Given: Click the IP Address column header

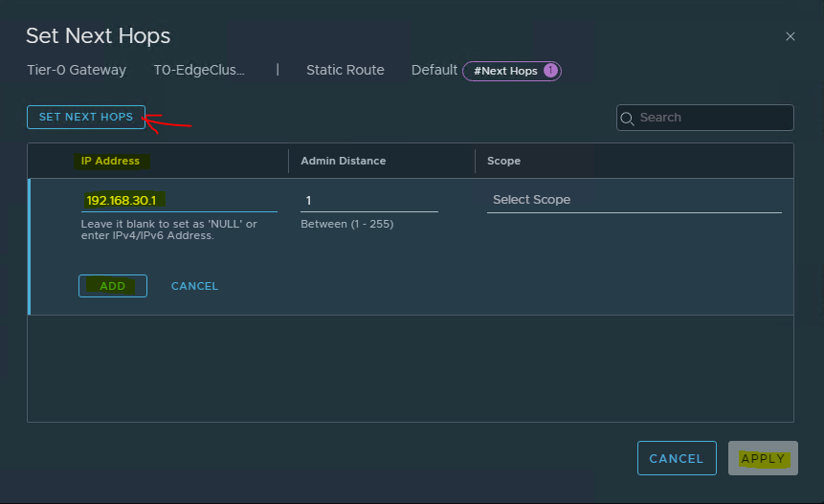Looking at the screenshot, I should (x=110, y=161).
